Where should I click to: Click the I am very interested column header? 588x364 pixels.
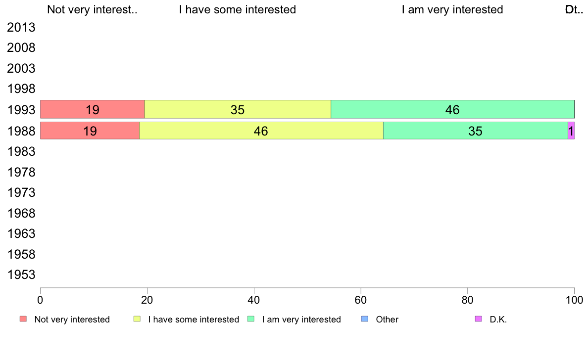coord(452,10)
